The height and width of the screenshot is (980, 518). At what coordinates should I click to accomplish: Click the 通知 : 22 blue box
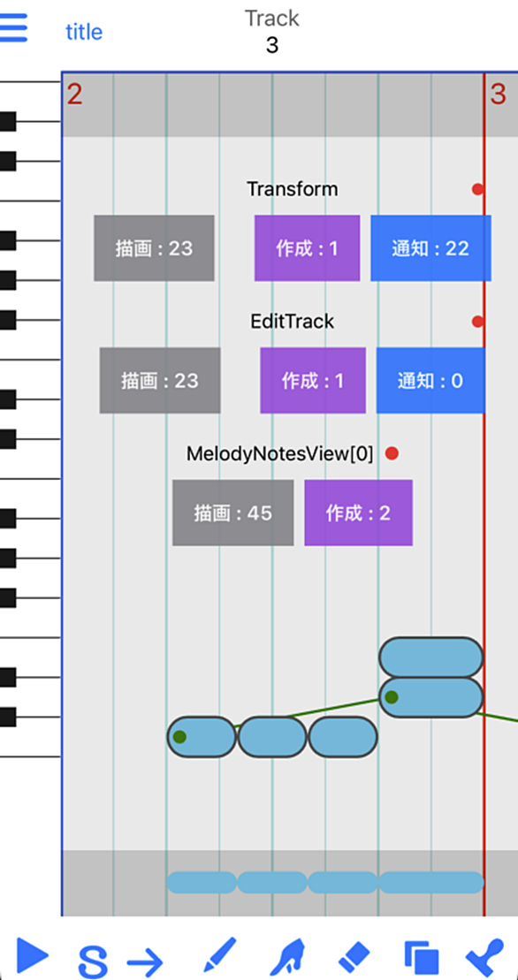pyautogui.click(x=430, y=248)
